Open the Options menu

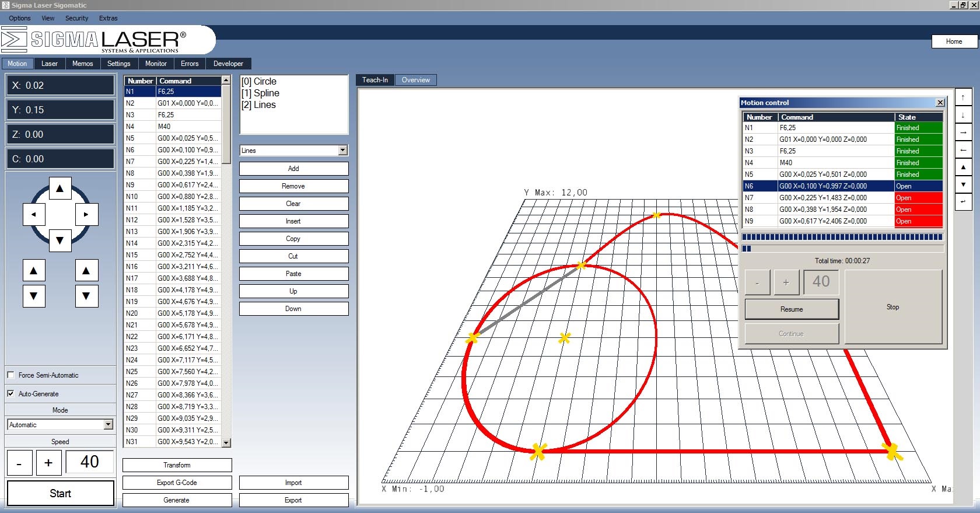(x=19, y=18)
